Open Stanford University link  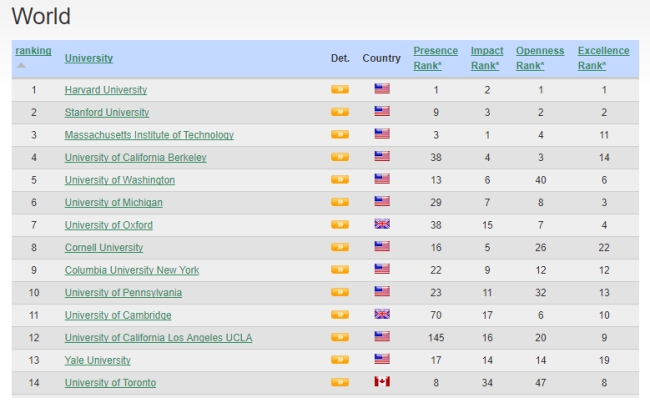pos(107,112)
